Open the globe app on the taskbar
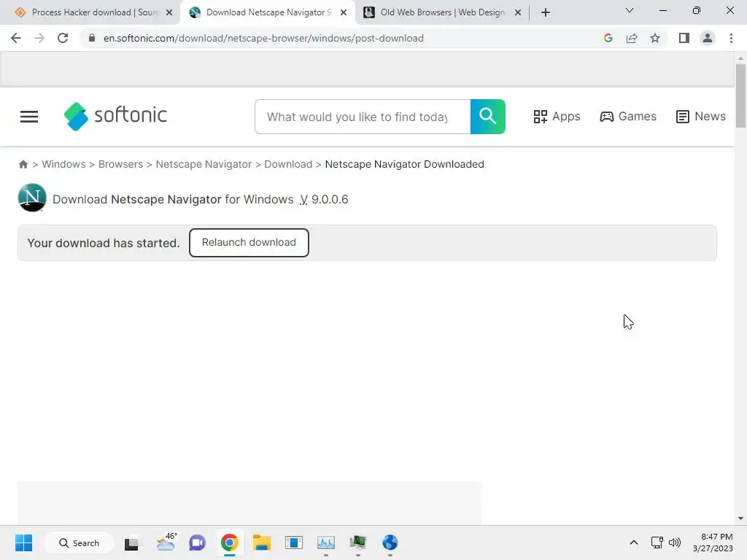 click(x=390, y=542)
